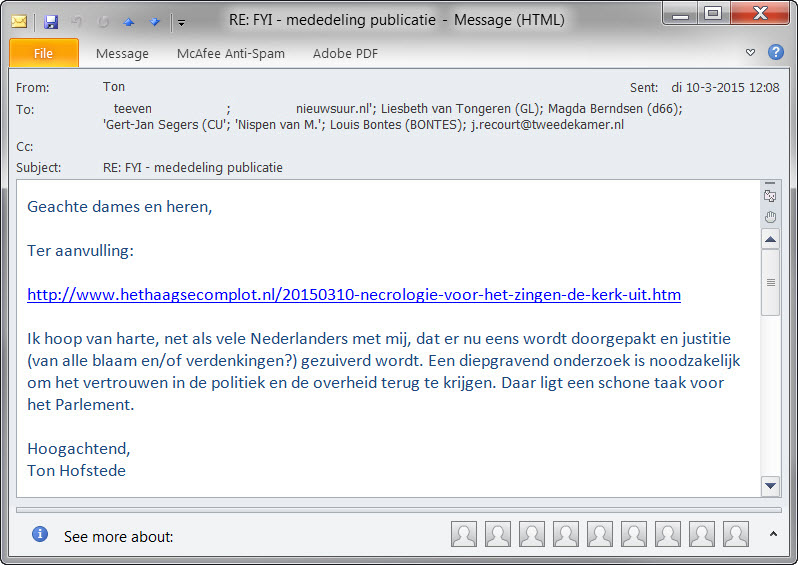Click recipient Magda Berndsen (d66)
This screenshot has height=565, width=798.
point(614,109)
